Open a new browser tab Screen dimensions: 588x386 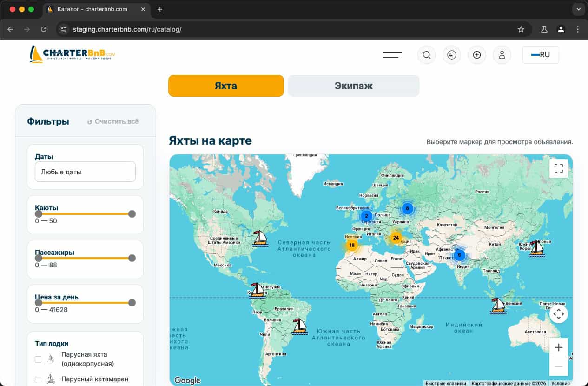(160, 9)
